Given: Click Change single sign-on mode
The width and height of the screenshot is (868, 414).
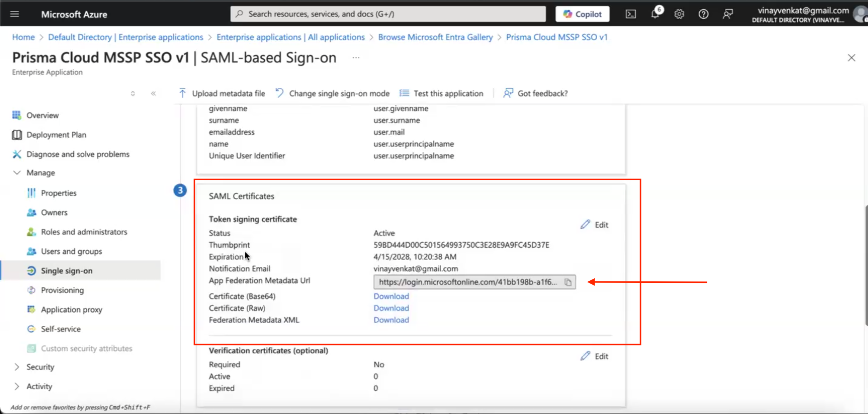Looking at the screenshot, I should [332, 93].
